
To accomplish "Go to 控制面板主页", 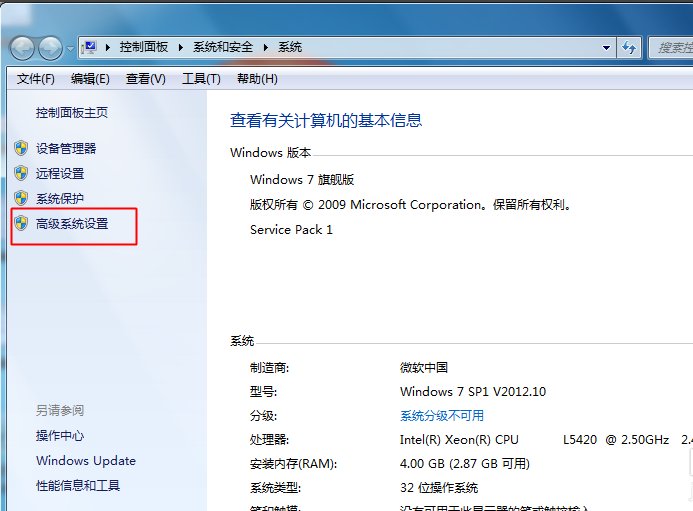I will (x=72, y=113).
